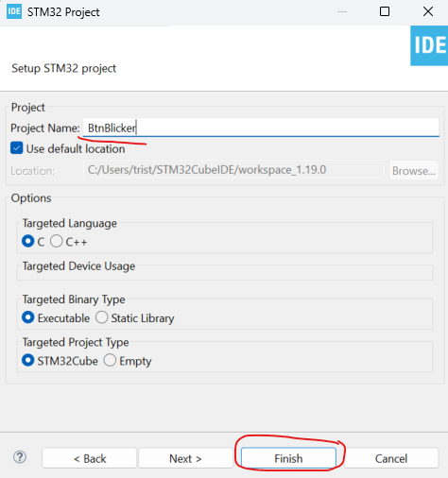Click the 'Targeted Project Type' label
Viewport: 448px width, 478px height.
point(76,342)
